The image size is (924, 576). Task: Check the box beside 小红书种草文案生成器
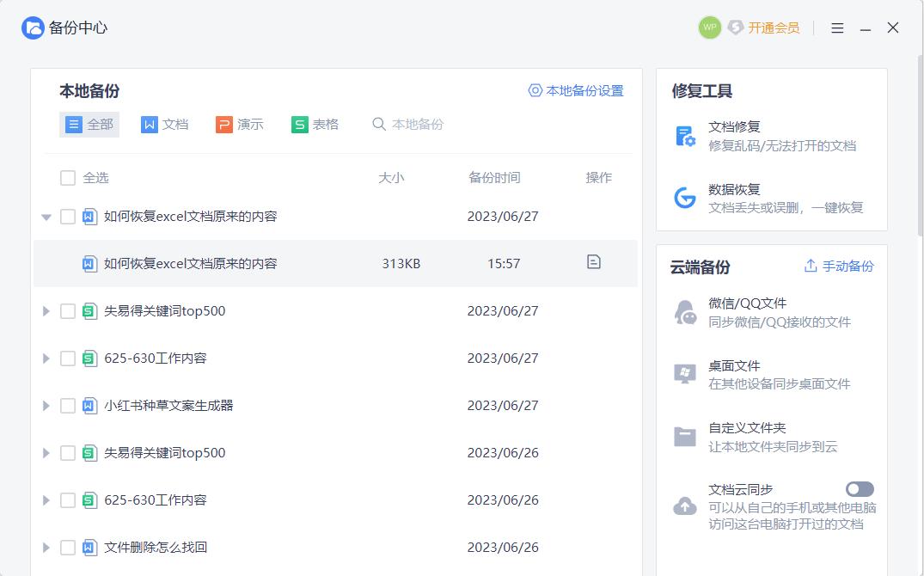[x=69, y=405]
